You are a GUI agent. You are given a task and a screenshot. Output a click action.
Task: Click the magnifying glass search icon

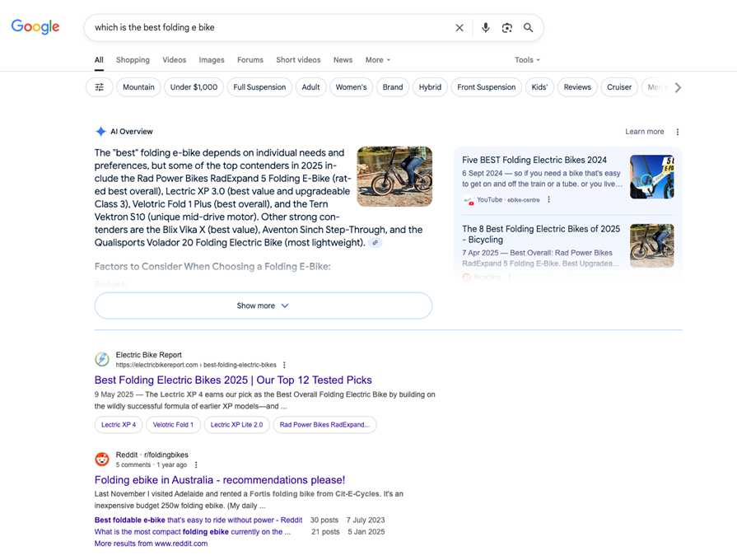tap(529, 28)
